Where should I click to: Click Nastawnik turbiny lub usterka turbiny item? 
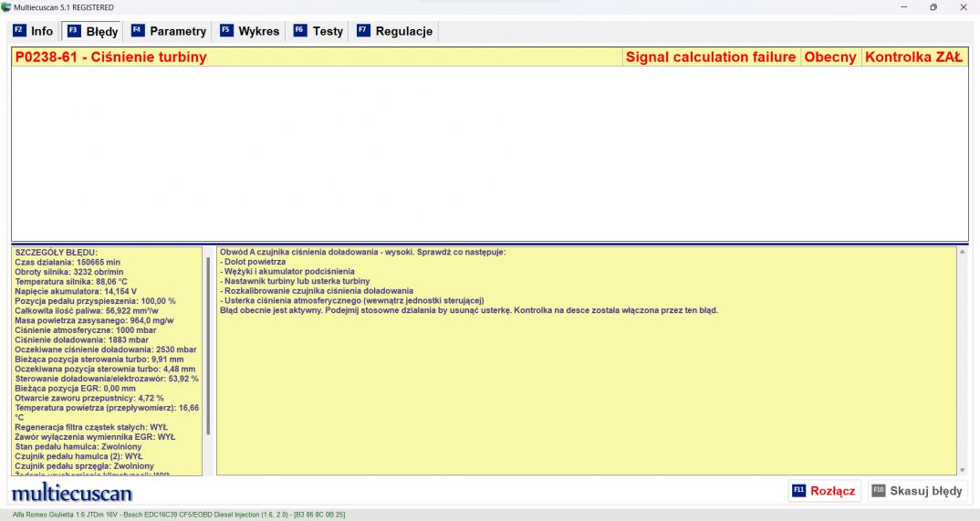point(295,281)
